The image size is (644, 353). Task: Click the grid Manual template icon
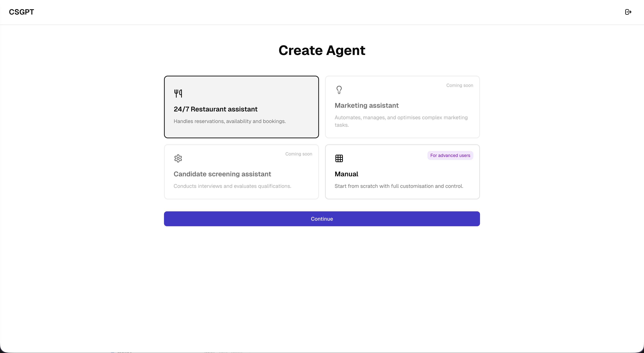pos(339,158)
